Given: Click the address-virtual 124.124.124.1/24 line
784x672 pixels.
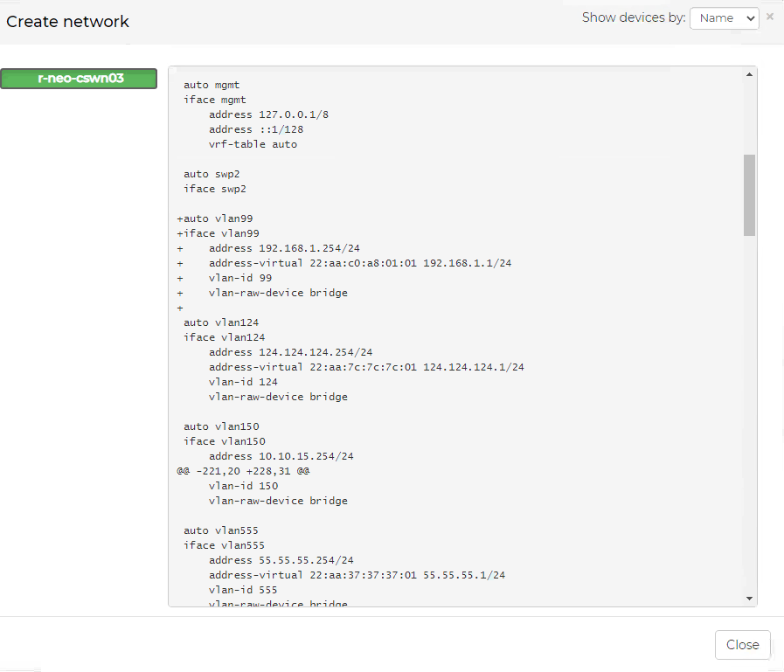Looking at the screenshot, I should (366, 367).
